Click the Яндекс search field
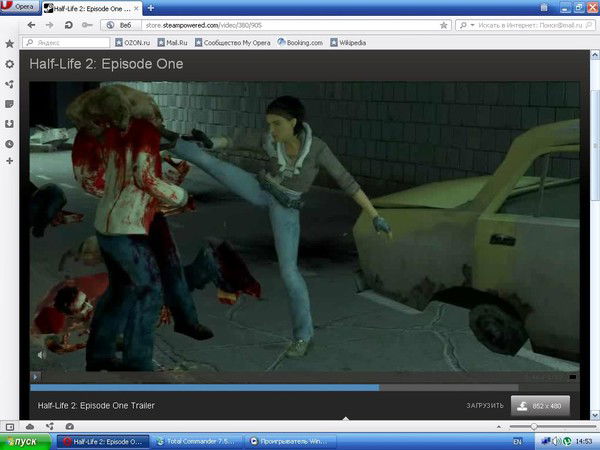Viewport: 600px width, 450px height. [70, 43]
